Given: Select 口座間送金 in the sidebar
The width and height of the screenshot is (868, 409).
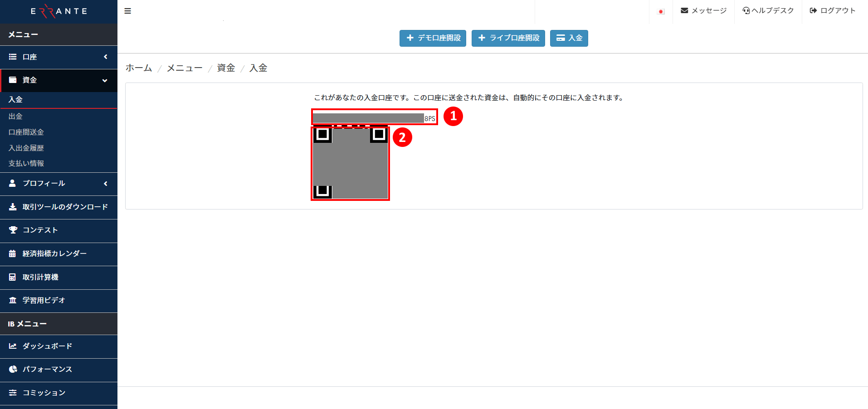Looking at the screenshot, I should [26, 132].
